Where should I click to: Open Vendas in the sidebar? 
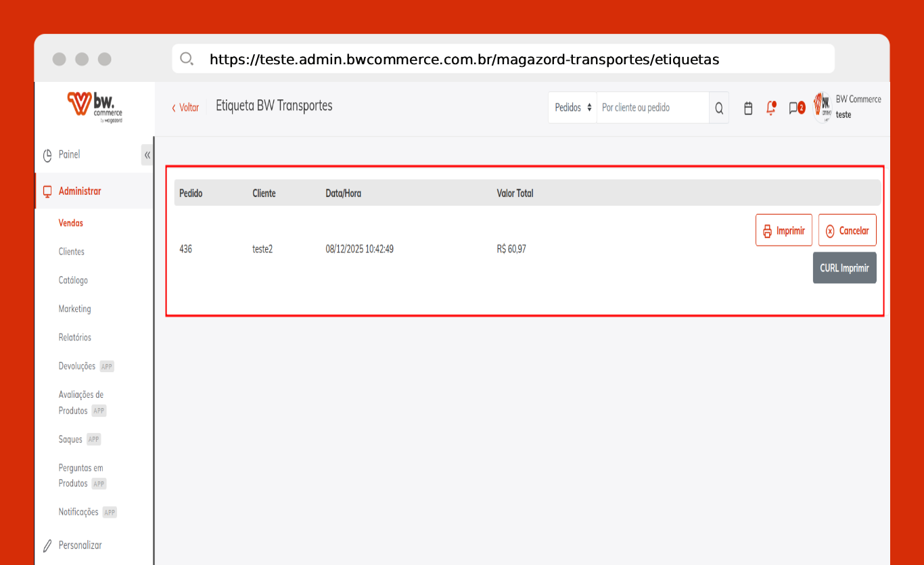[71, 223]
